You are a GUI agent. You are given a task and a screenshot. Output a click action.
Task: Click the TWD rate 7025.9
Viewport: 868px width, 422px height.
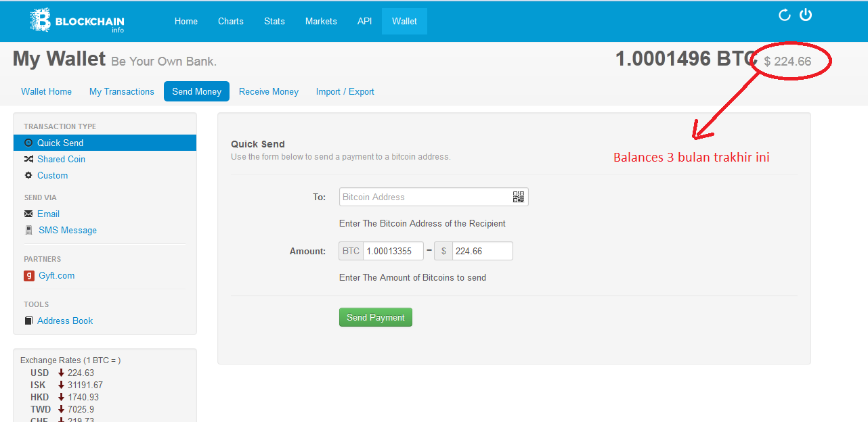(81, 409)
